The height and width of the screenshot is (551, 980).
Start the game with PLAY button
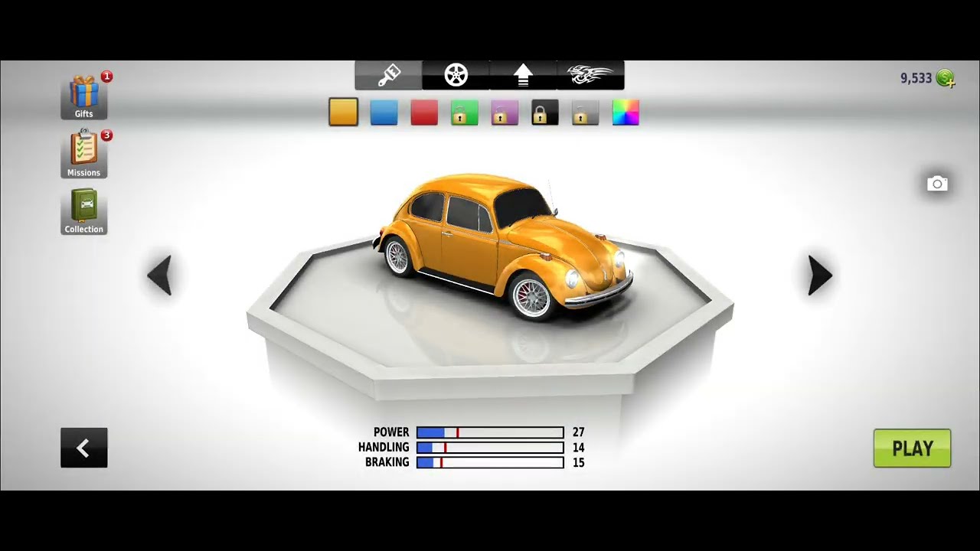912,448
